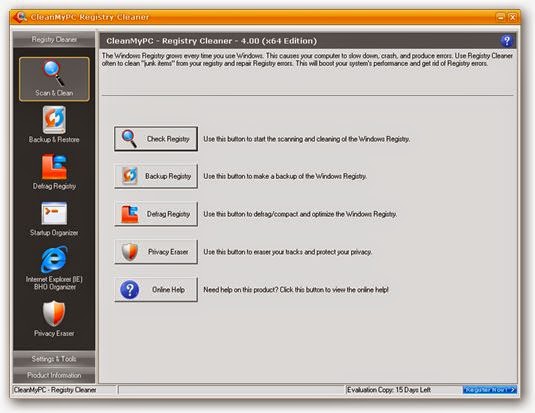Click the empty status bar progress field
The image size is (535, 413).
point(232,390)
